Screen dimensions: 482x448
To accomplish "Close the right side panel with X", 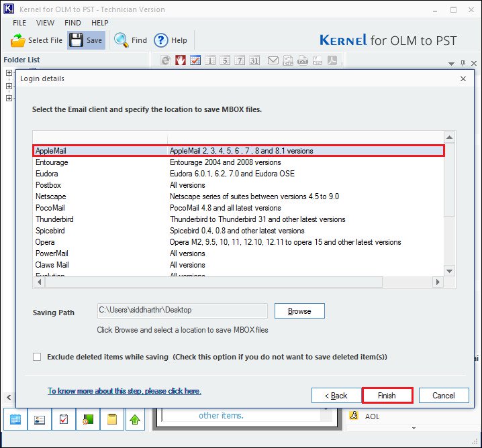I will click(x=474, y=63).
